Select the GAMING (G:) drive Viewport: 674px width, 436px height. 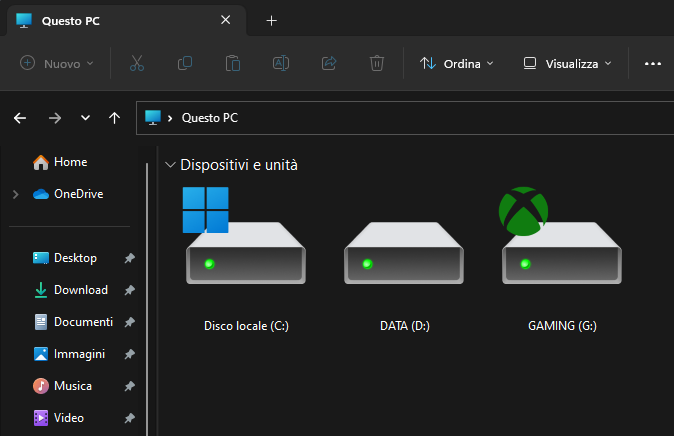(x=562, y=260)
